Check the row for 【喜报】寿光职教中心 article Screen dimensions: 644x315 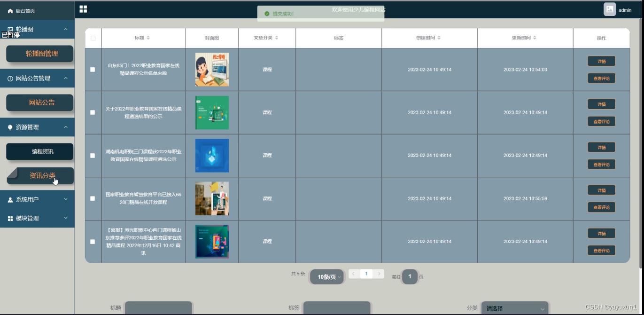[93, 242]
